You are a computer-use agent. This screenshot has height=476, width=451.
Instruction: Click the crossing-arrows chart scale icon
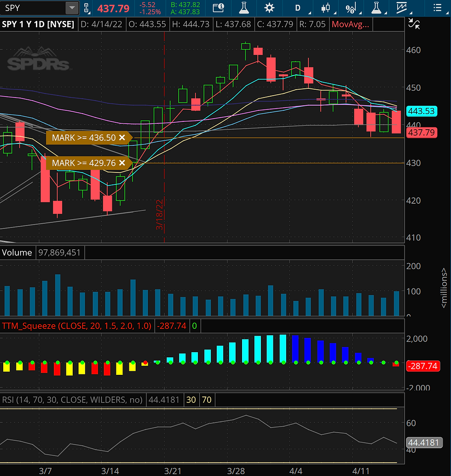pyautogui.click(x=414, y=23)
